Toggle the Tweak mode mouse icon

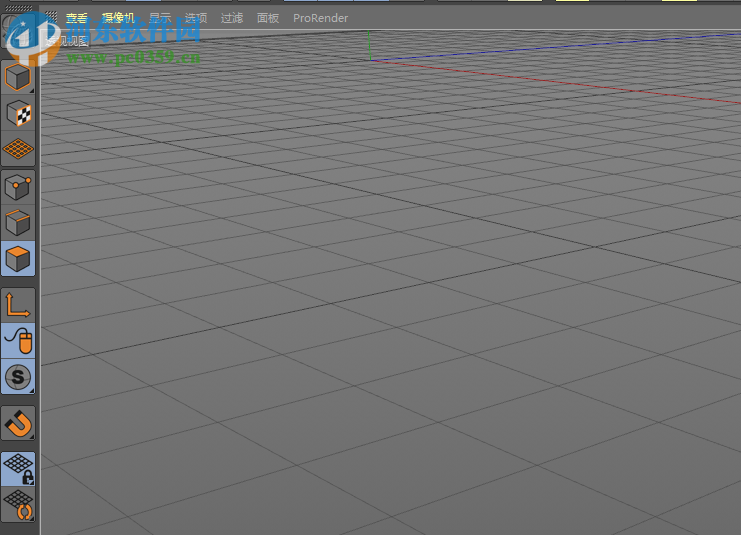18,341
